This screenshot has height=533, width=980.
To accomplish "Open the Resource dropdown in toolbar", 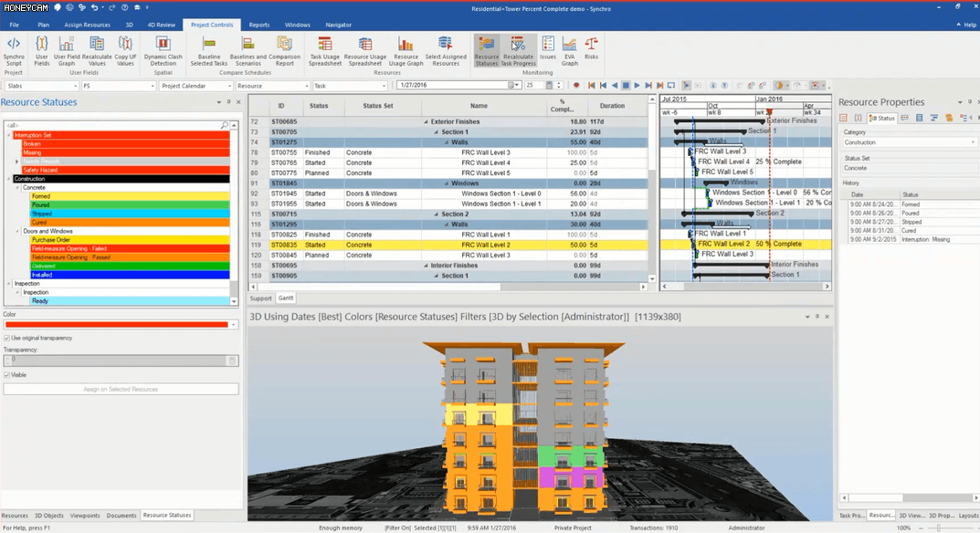I will click(x=272, y=86).
